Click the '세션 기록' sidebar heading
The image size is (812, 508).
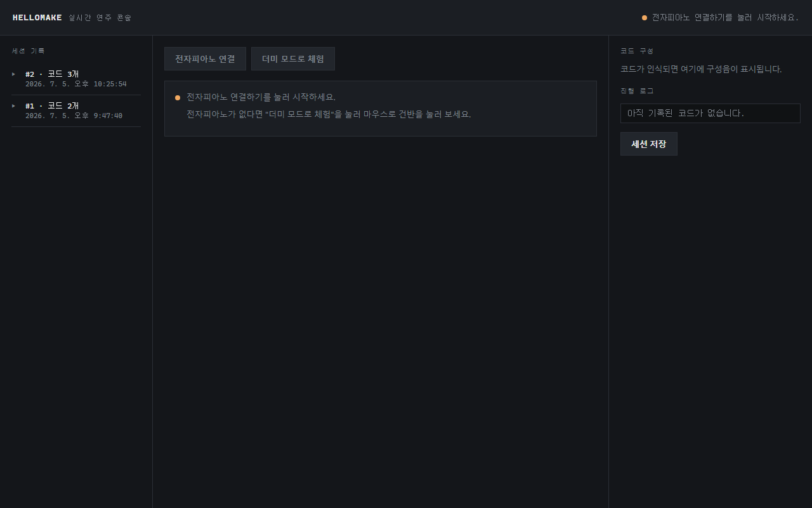pyautogui.click(x=29, y=51)
